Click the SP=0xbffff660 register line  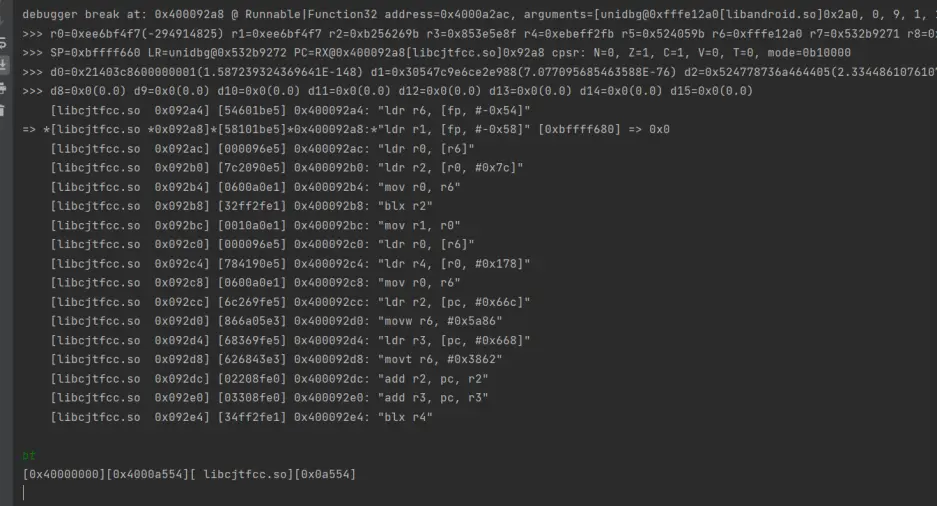point(436,53)
